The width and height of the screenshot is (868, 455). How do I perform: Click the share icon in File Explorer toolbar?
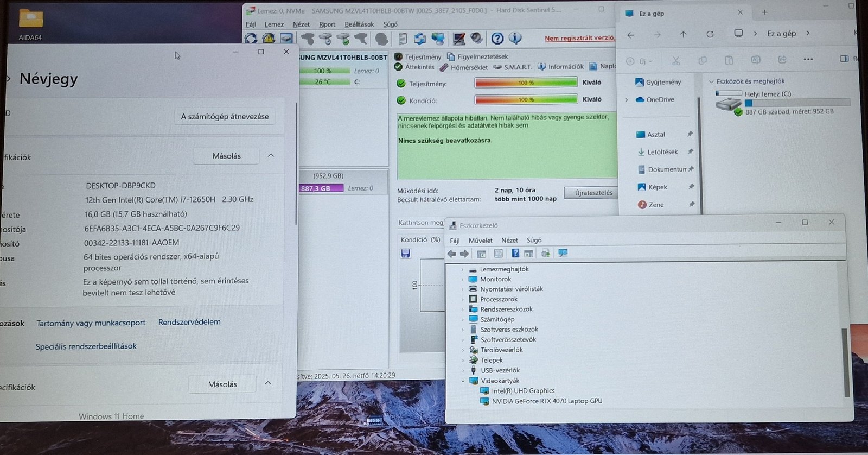coord(782,59)
